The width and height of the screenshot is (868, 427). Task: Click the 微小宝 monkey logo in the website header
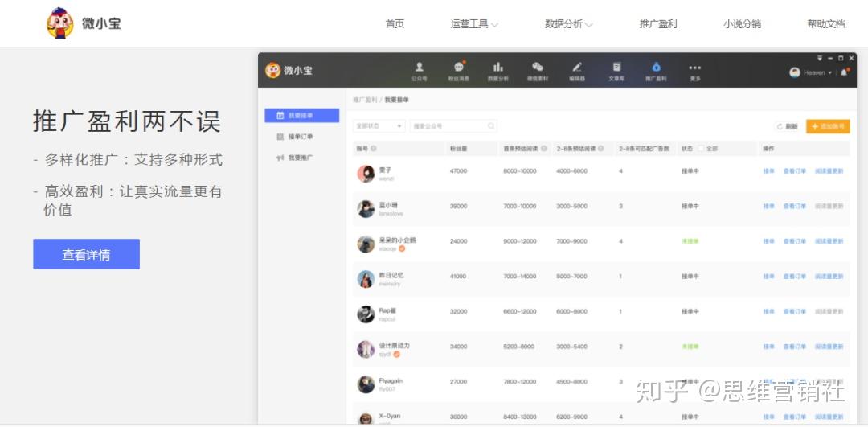point(59,23)
